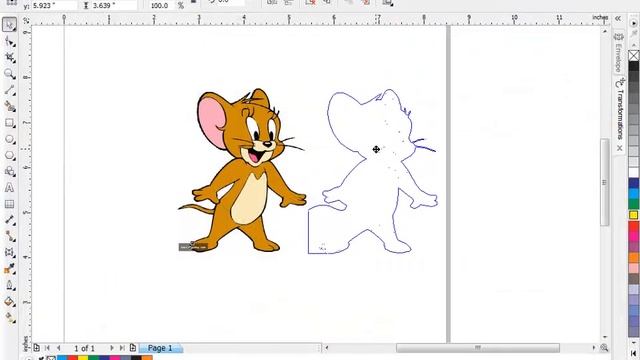Click the horizontal scrollbar right arrow
Screen dimensions: 640x360
[593, 348]
